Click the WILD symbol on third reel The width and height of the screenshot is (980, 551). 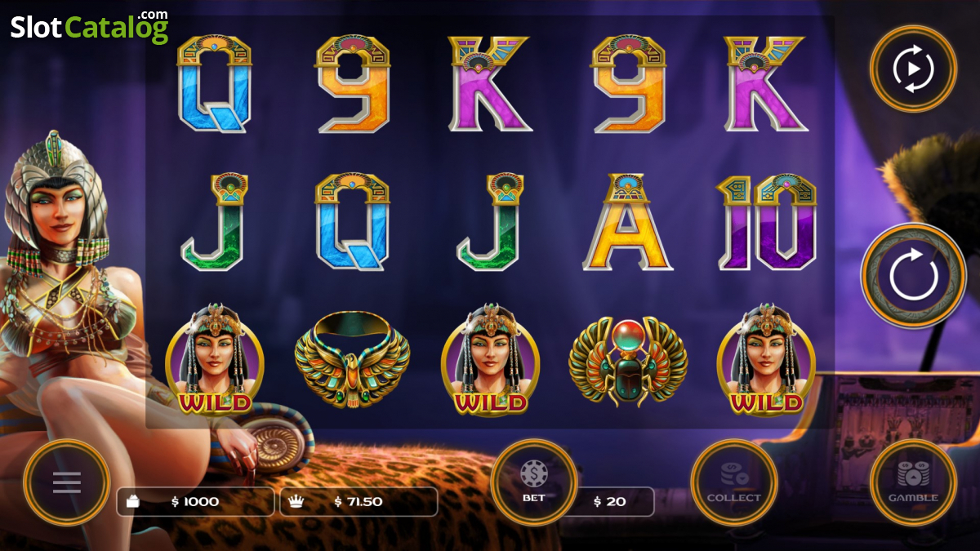(x=491, y=359)
